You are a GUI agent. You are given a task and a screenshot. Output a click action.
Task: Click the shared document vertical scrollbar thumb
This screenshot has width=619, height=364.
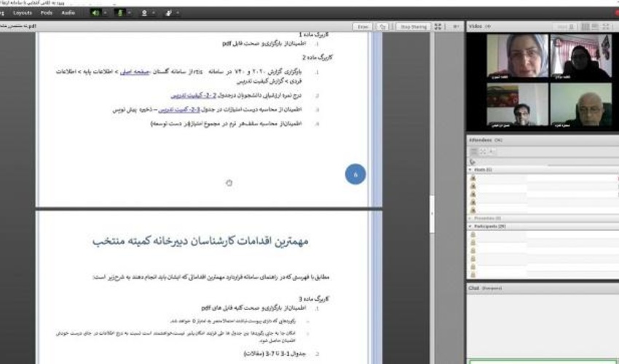(x=432, y=213)
